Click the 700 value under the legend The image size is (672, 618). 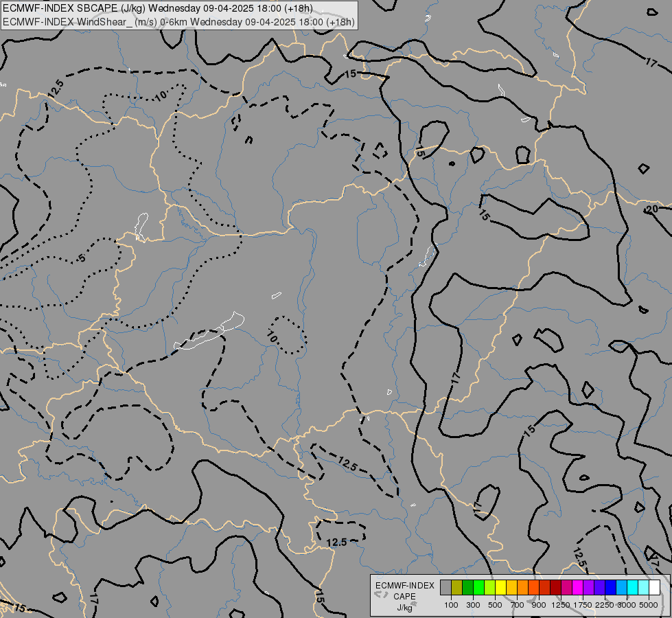(x=518, y=605)
